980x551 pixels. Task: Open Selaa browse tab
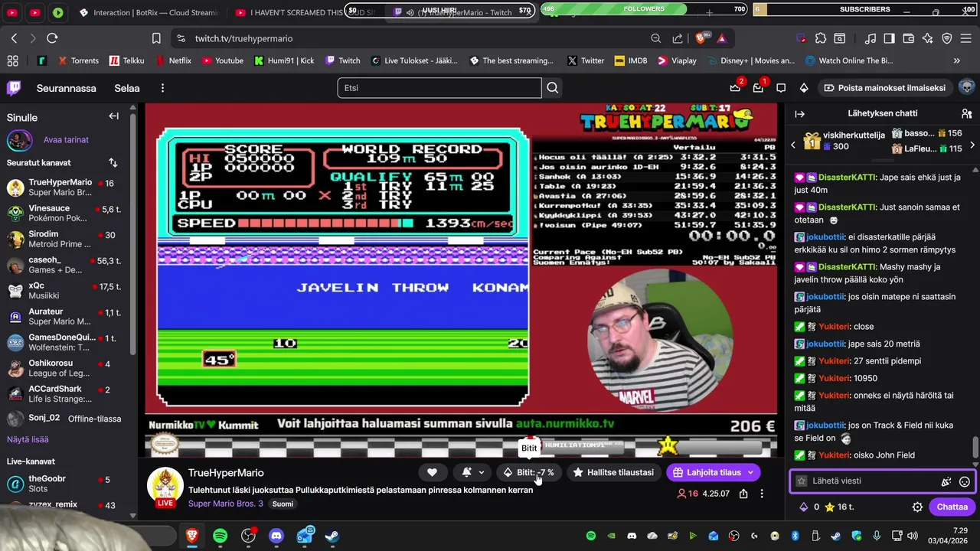coord(127,88)
